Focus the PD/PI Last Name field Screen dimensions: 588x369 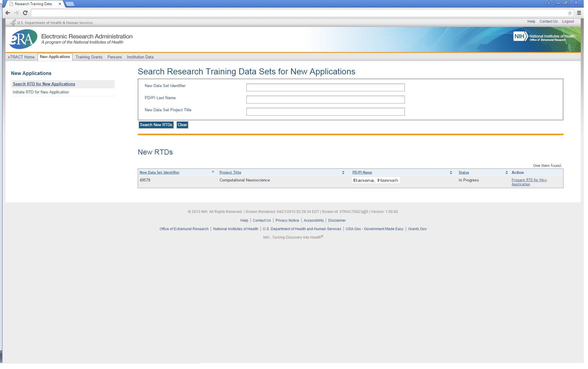(325, 100)
